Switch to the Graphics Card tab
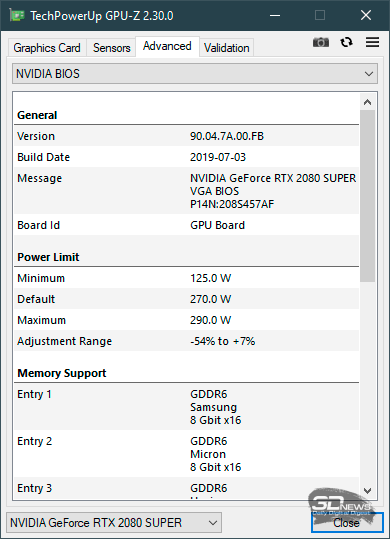This screenshot has height=539, width=390. point(47,48)
